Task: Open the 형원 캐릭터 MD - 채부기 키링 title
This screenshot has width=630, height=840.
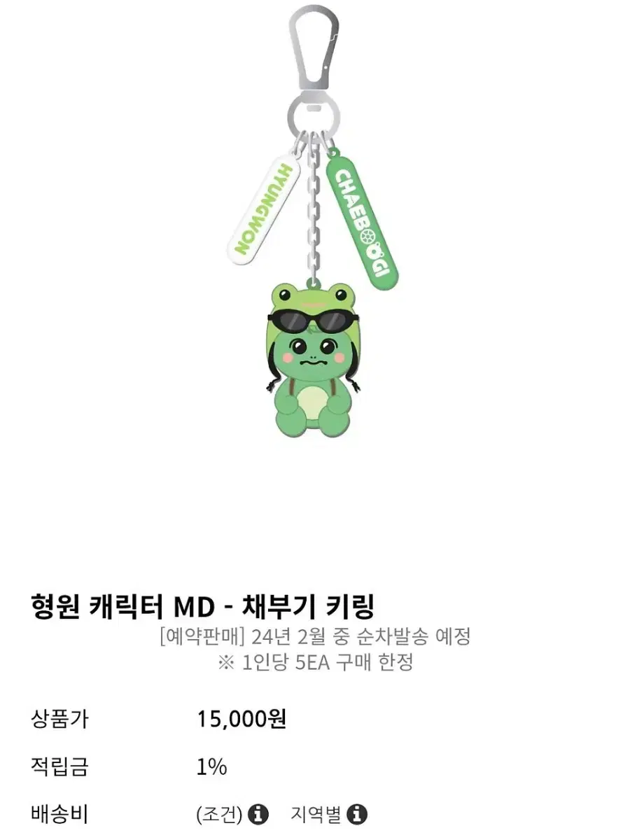Action: point(204,605)
